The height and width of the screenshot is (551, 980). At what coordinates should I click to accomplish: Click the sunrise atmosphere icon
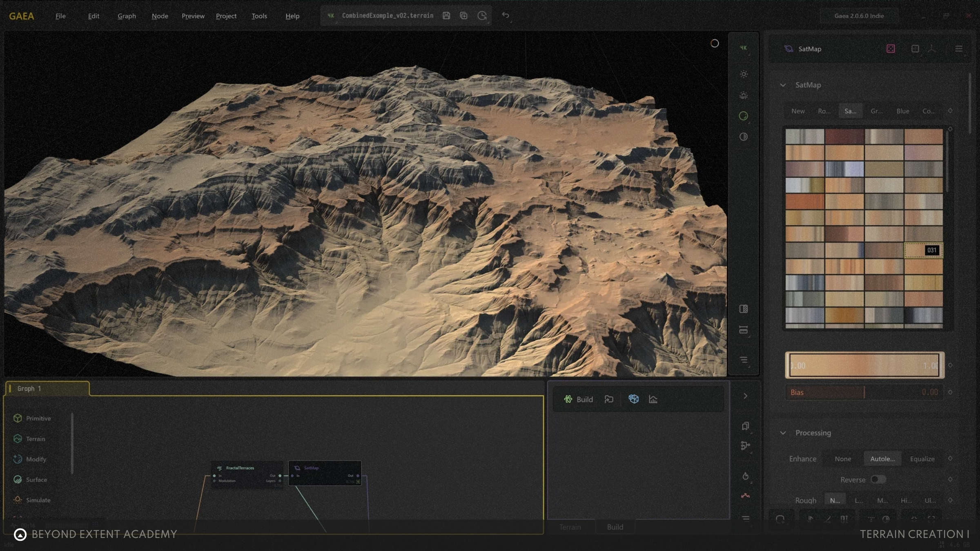[x=744, y=95]
